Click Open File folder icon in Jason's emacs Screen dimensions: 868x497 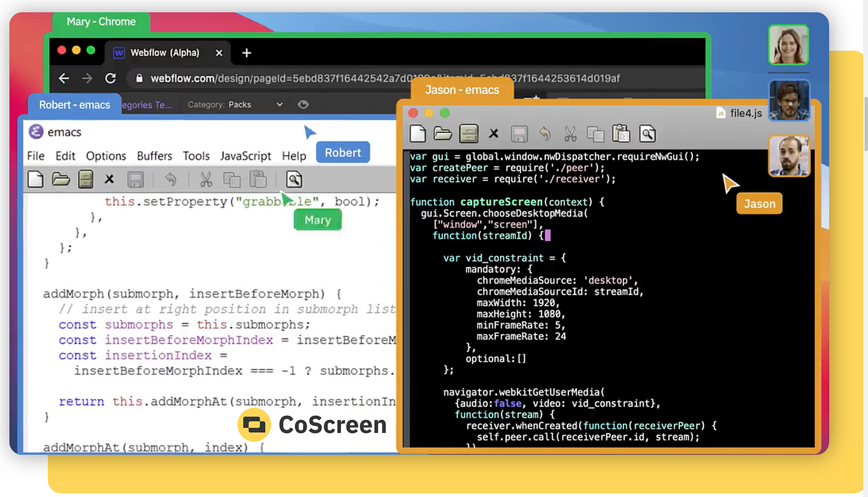coord(443,134)
